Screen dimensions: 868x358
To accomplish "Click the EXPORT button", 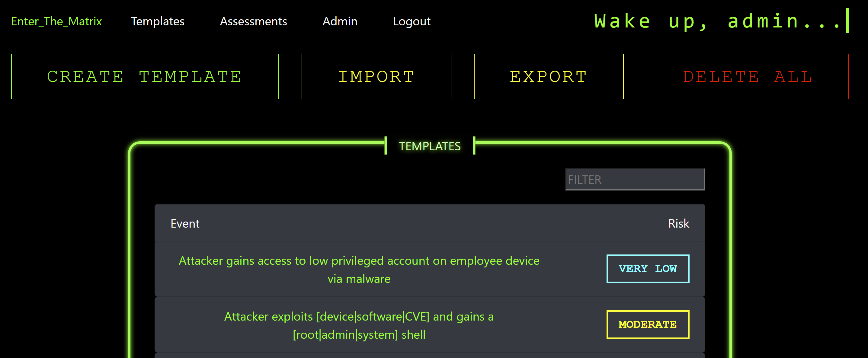I will tap(547, 76).
